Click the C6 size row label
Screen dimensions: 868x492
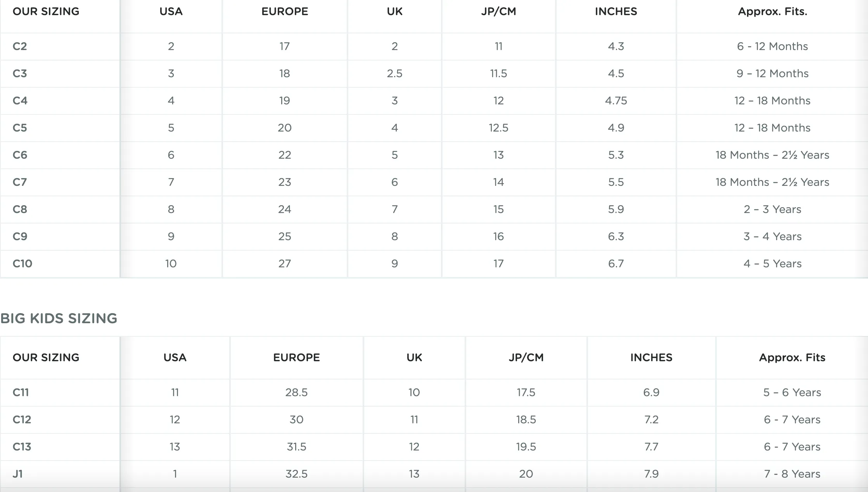pos(20,155)
